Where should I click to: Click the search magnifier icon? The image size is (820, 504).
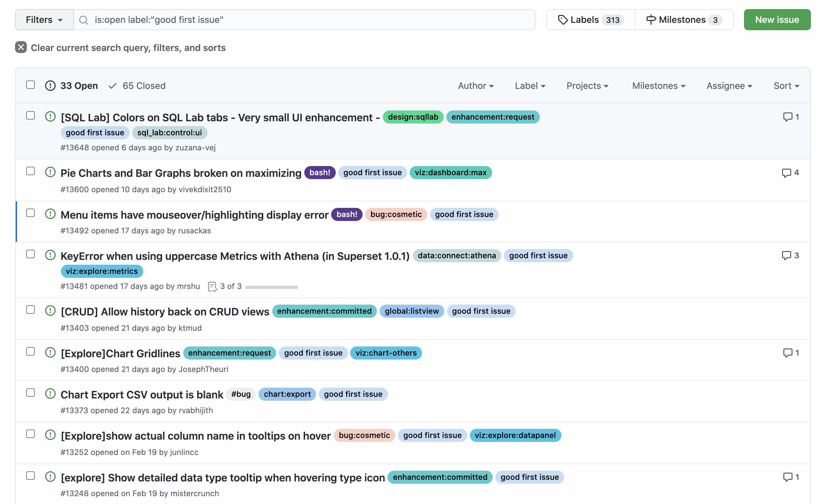point(83,20)
